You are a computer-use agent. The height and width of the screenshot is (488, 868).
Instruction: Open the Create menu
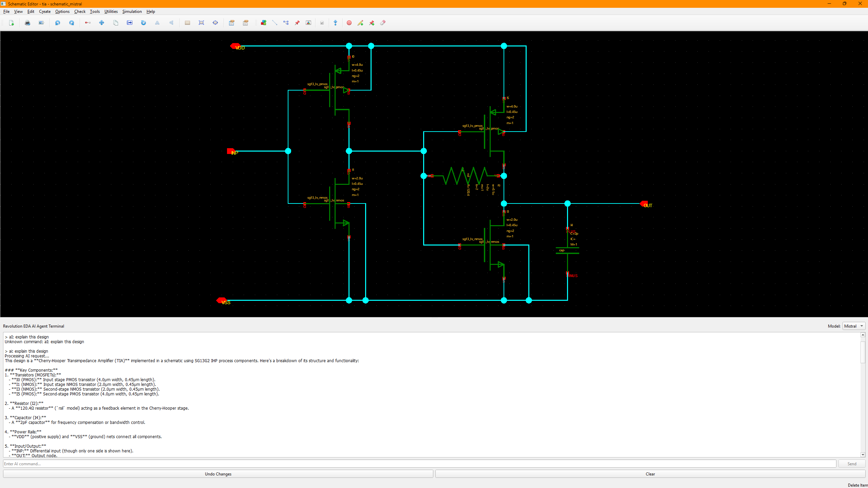point(45,12)
